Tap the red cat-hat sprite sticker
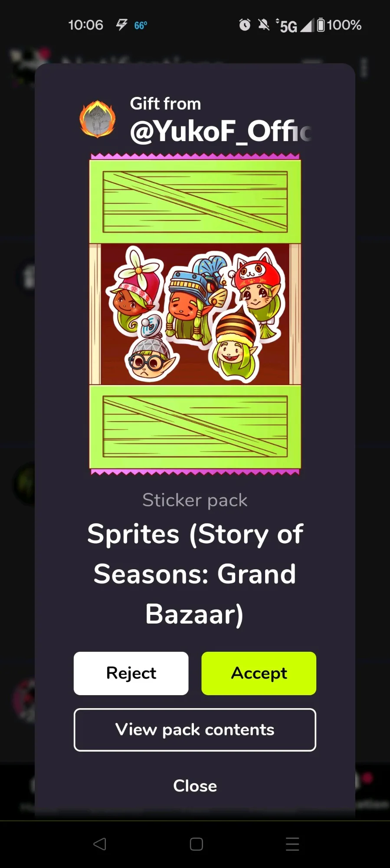Image resolution: width=390 pixels, height=868 pixels. 259,289
